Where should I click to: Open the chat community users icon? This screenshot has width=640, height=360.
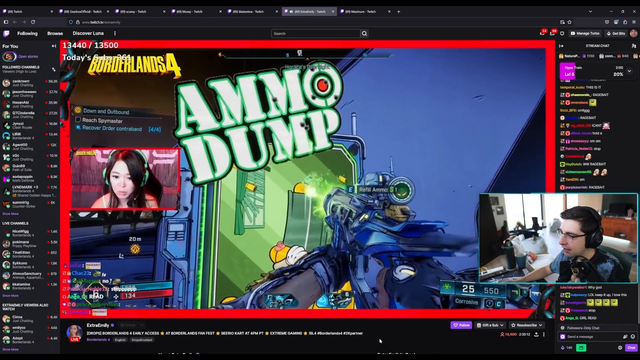coord(633,46)
